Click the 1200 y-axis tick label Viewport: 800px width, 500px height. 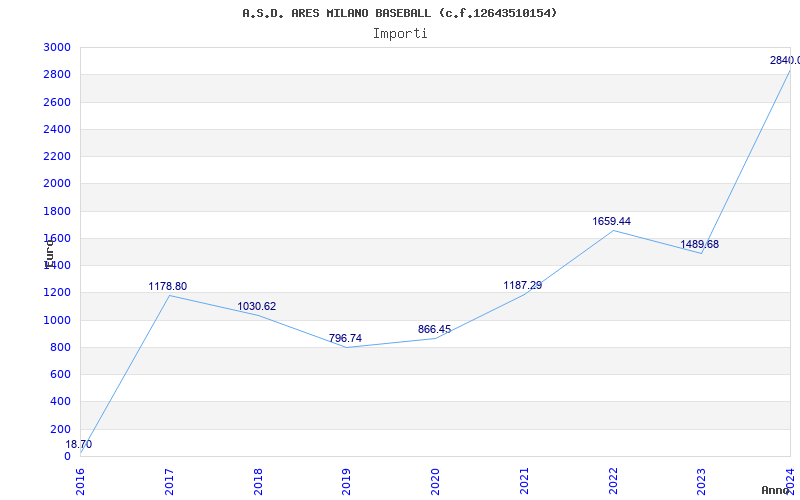point(57,293)
